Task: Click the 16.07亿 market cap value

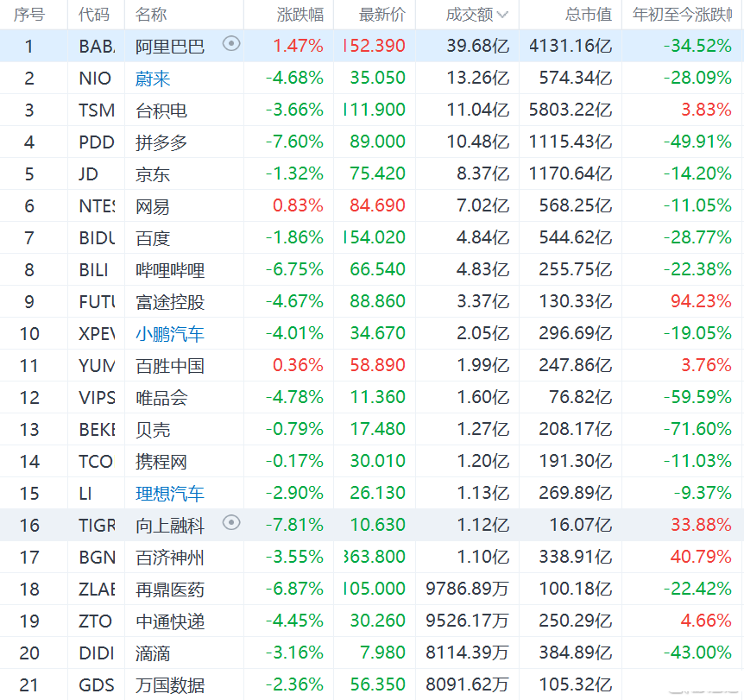Action: click(581, 525)
